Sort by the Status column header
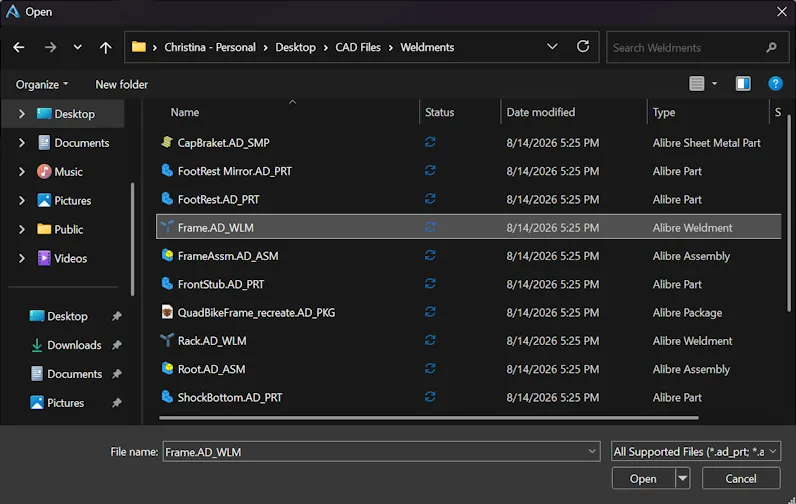The width and height of the screenshot is (796, 504). point(440,112)
